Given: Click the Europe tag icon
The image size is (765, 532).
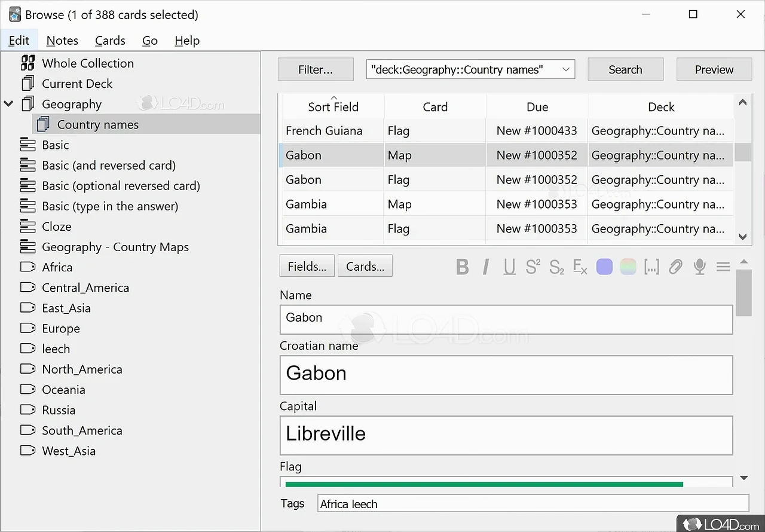Looking at the screenshot, I should (27, 328).
